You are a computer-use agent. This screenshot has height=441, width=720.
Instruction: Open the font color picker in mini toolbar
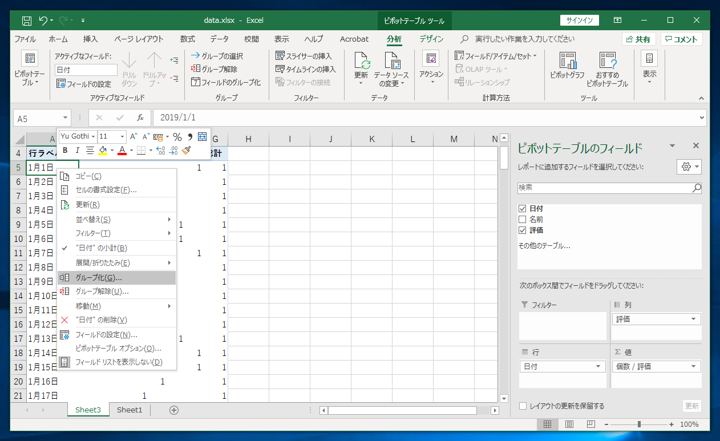click(x=131, y=150)
